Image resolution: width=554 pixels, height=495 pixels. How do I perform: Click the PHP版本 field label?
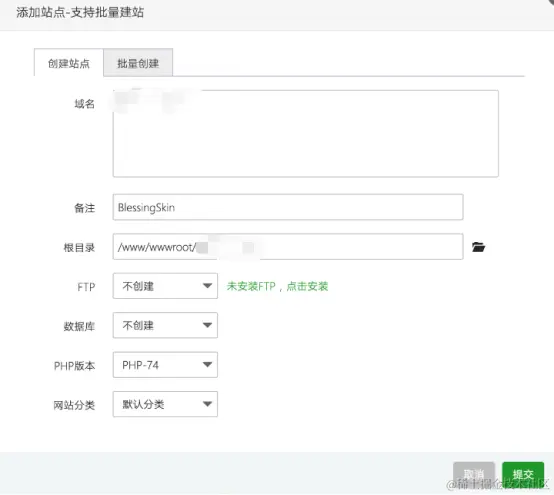click(75, 366)
